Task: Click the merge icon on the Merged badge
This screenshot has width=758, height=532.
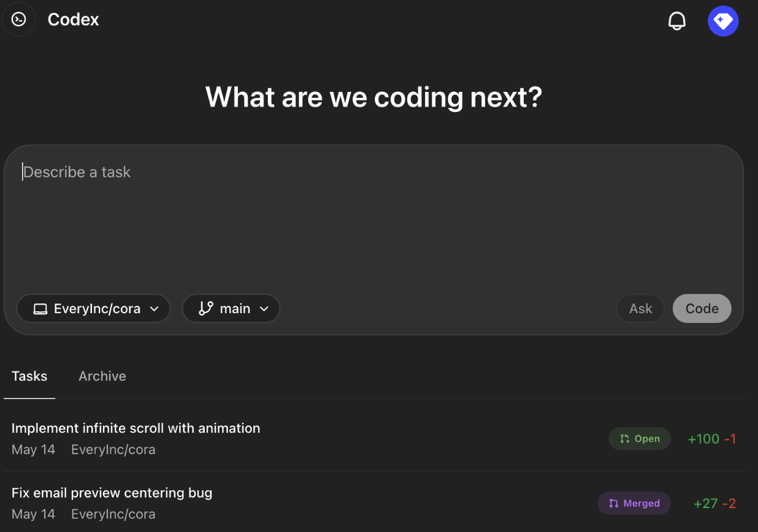Action: pyautogui.click(x=614, y=503)
